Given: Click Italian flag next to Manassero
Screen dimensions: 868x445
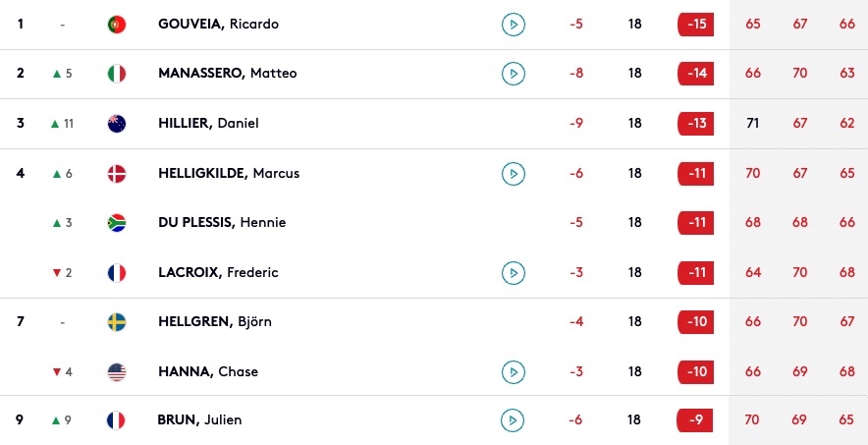Looking at the screenshot, I should (117, 74).
